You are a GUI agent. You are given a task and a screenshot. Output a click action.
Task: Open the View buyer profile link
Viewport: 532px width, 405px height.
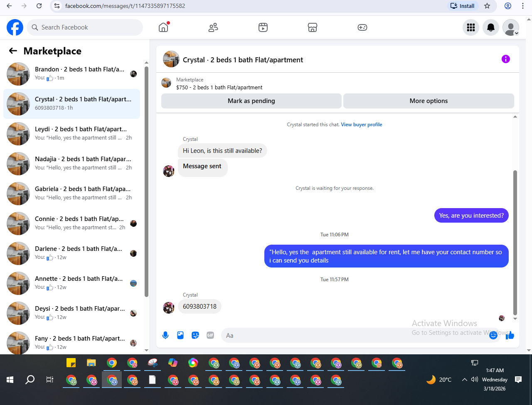tap(362, 125)
